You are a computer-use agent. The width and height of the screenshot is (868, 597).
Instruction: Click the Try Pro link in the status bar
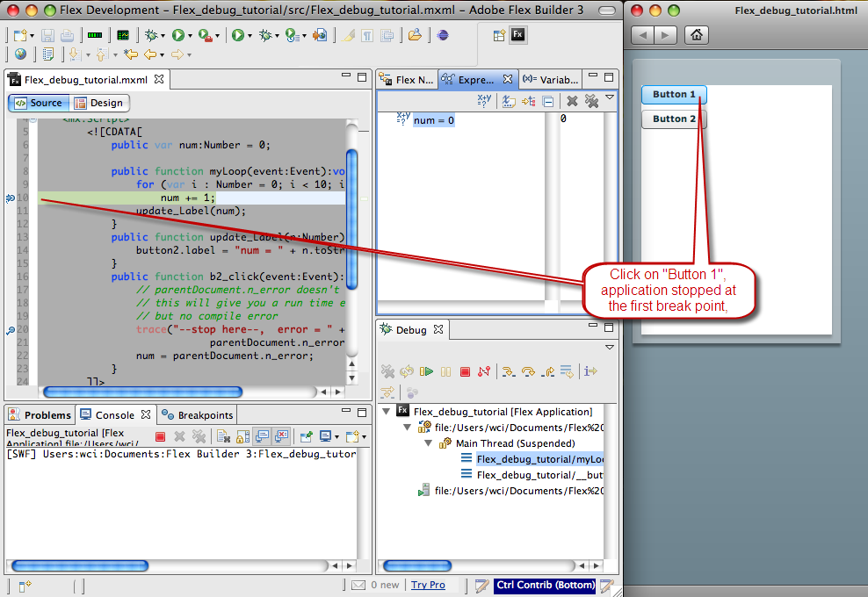pos(430,585)
